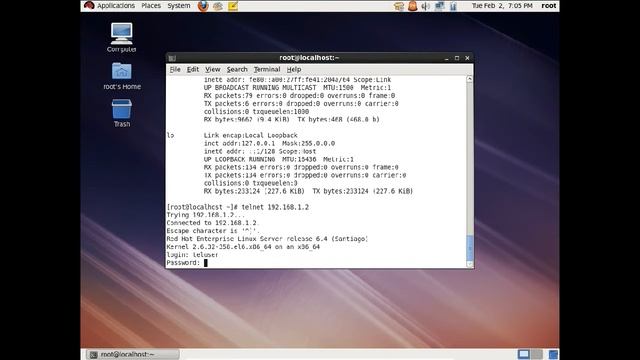Minimize the terminal window
640x360 pixels.
point(447,58)
